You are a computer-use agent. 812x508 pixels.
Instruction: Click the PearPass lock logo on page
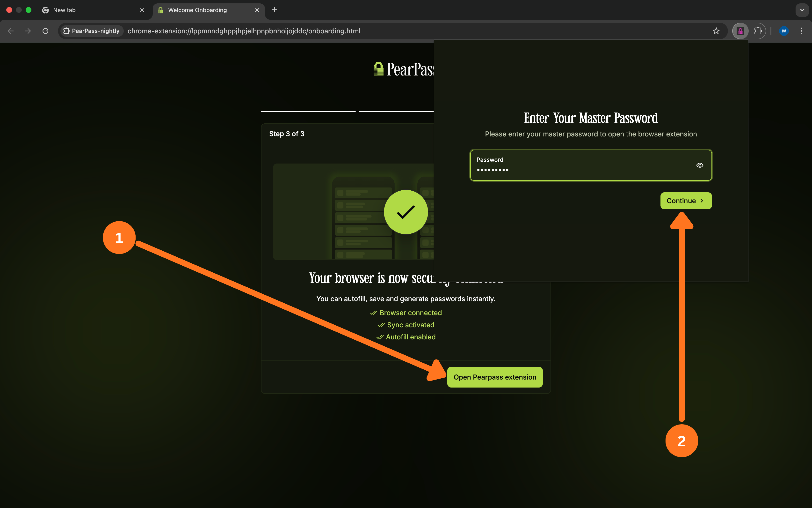(x=378, y=69)
